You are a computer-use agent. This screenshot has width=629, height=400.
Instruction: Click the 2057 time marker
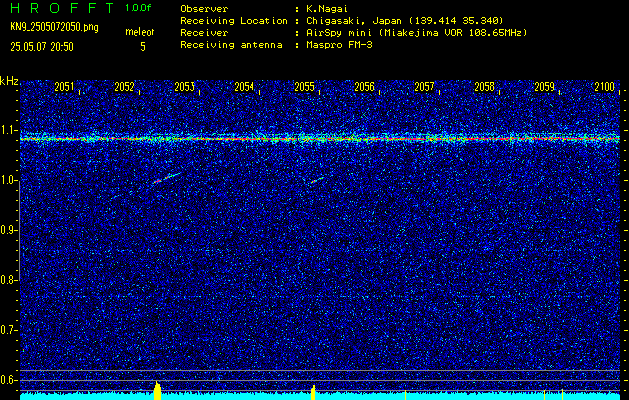[424, 87]
